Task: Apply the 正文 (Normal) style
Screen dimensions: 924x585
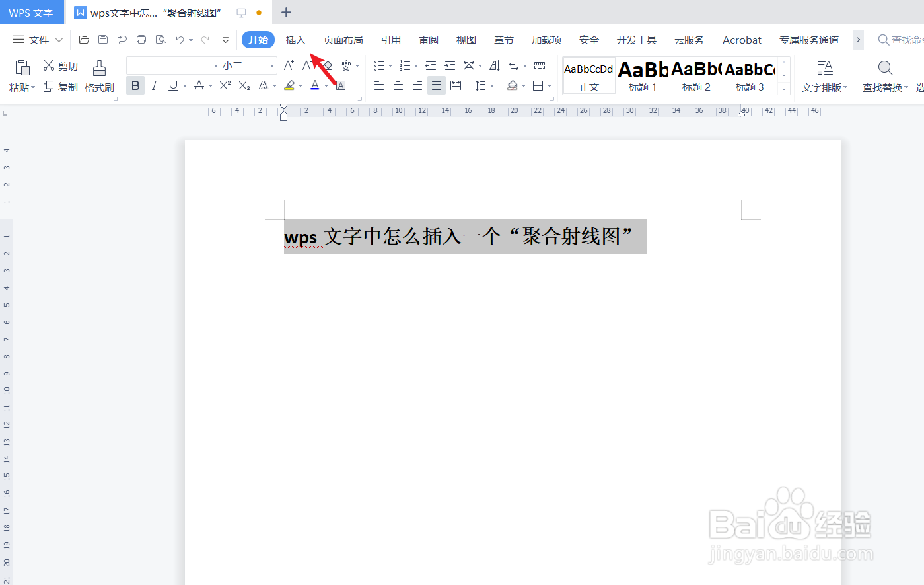Action: [x=589, y=75]
